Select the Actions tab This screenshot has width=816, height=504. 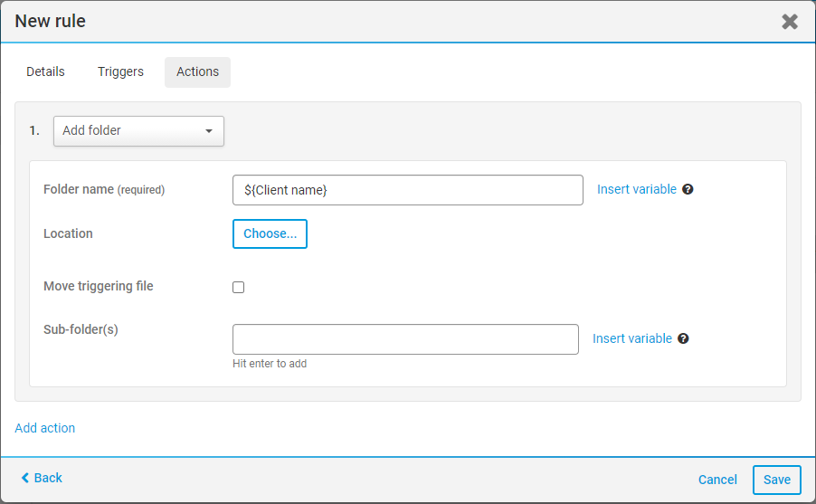coord(197,71)
